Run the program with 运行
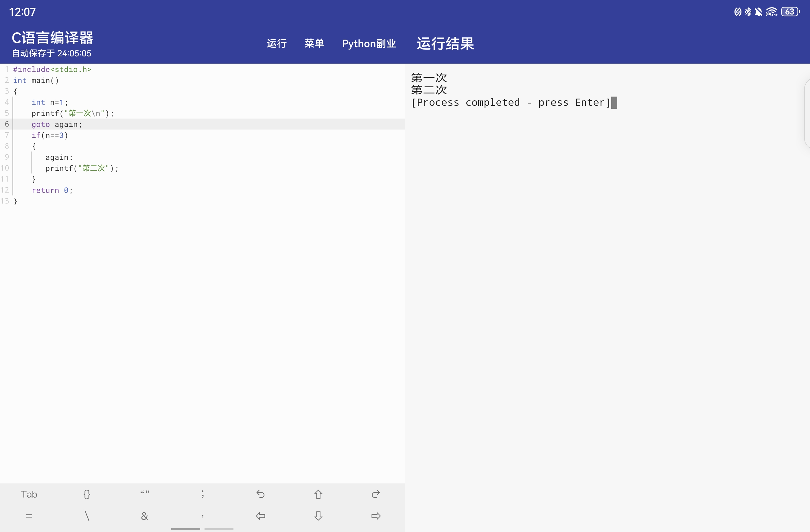Viewport: 810px width, 532px height. [276, 44]
